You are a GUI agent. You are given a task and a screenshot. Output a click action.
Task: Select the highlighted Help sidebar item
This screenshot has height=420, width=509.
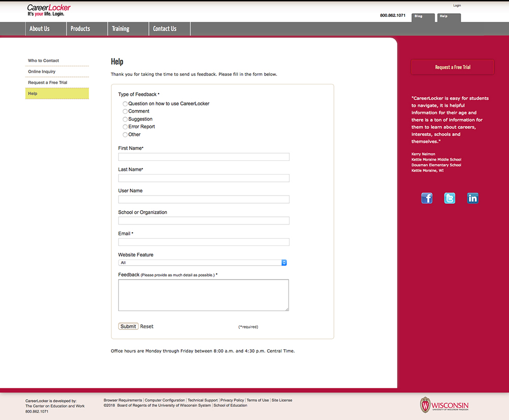coord(57,94)
